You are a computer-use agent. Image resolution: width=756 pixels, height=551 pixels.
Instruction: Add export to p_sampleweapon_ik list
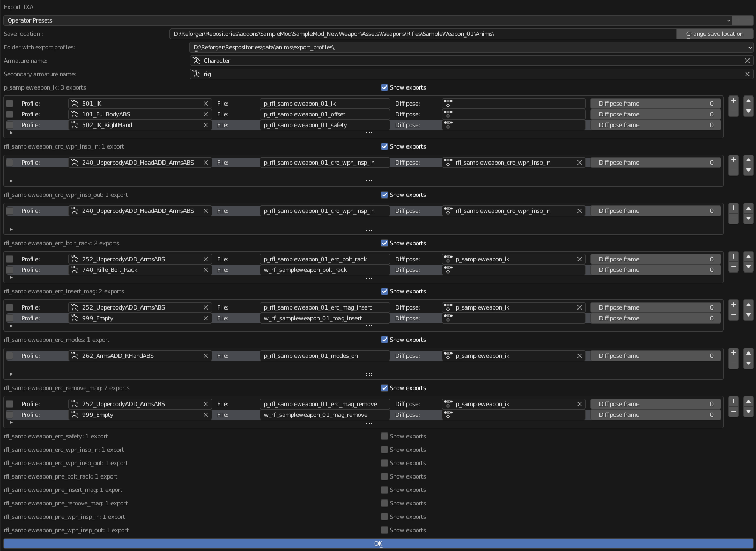pyautogui.click(x=733, y=101)
